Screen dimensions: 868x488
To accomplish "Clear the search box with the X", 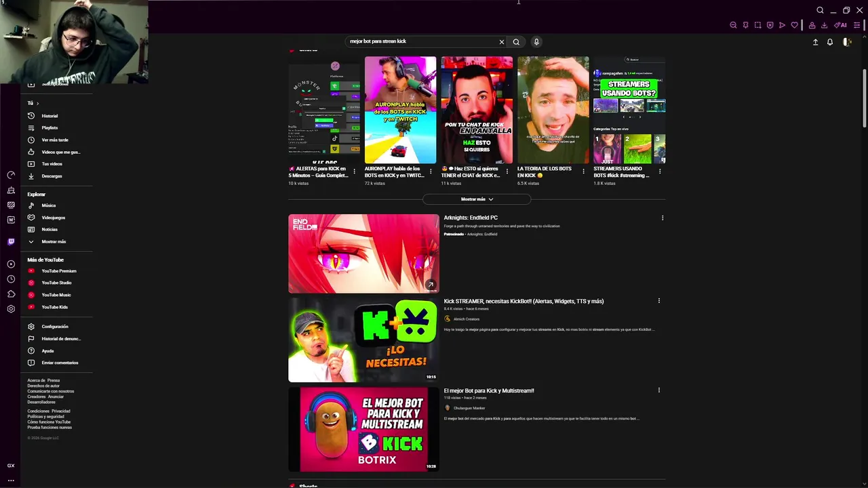I will pos(502,42).
